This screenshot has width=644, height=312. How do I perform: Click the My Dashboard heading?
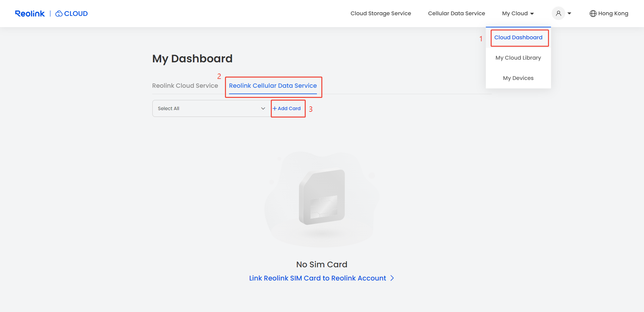pyautogui.click(x=192, y=59)
